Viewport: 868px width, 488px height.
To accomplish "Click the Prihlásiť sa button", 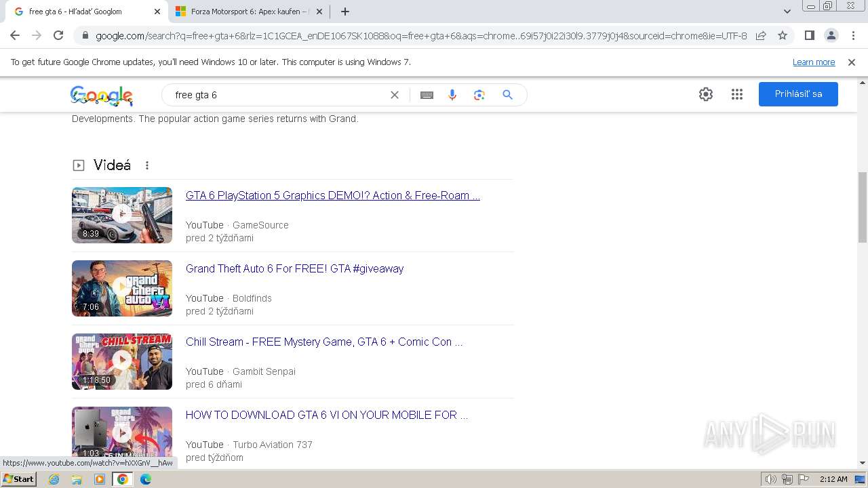I will pos(798,94).
